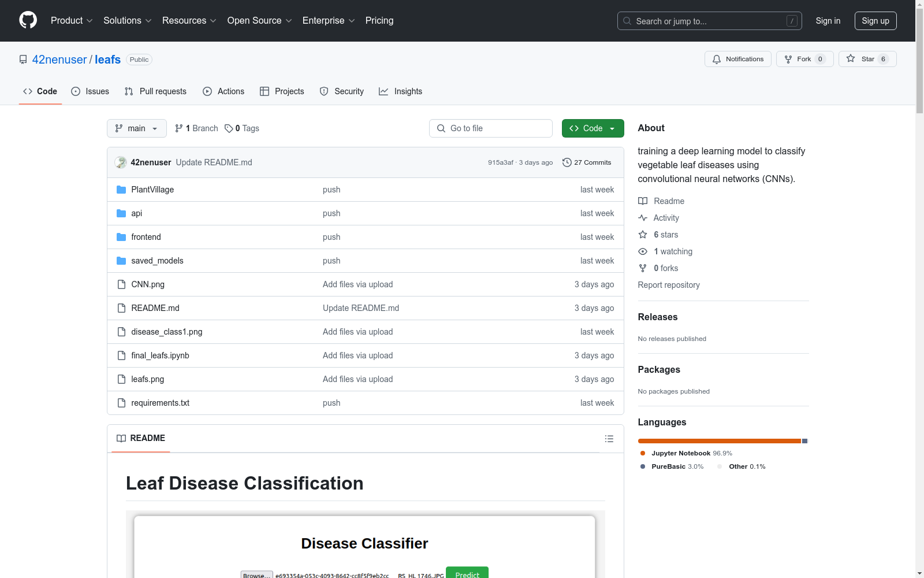The image size is (924, 578).
Task: Click the fork icon beside 0 forks
Action: pyautogui.click(x=643, y=268)
